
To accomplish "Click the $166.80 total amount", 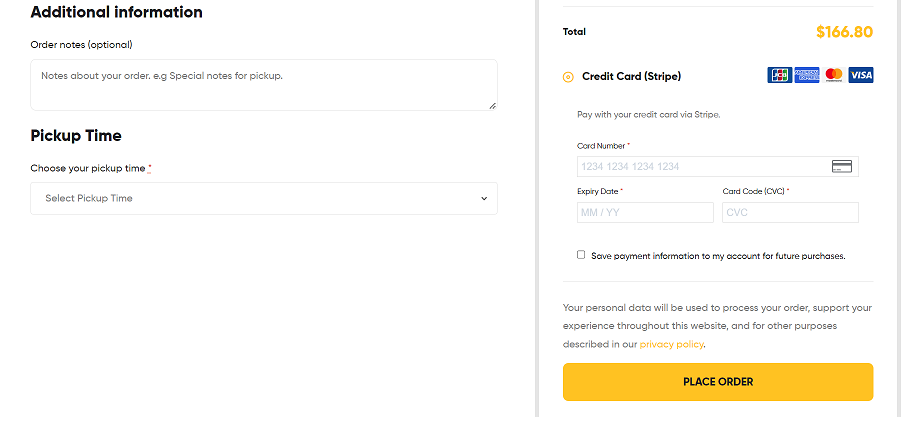I will (844, 32).
